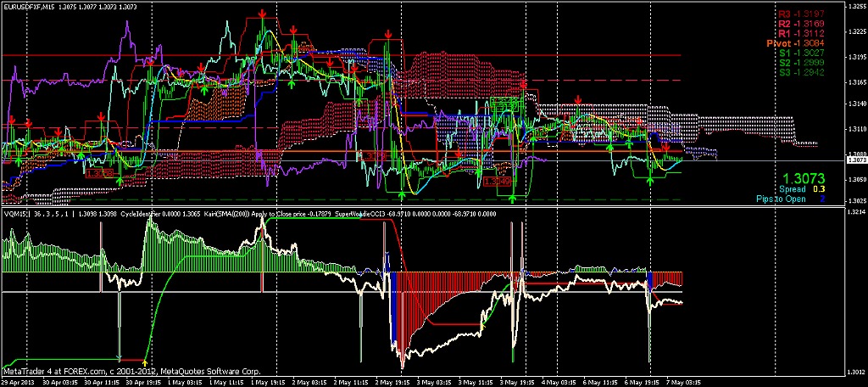
Task: Select the red boxed 1.3068 price tag
Action: (x=101, y=173)
